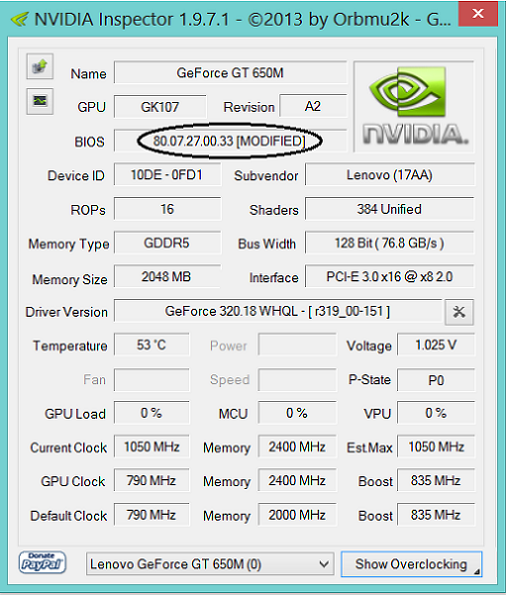The height and width of the screenshot is (595, 506).
Task: Click the Show Overclocking button
Action: (411, 564)
